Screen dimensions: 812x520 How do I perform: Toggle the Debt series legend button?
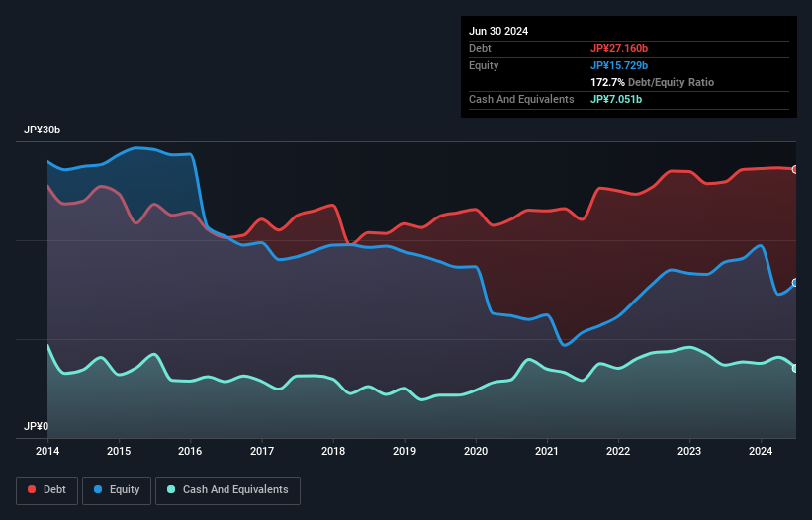pos(47,490)
